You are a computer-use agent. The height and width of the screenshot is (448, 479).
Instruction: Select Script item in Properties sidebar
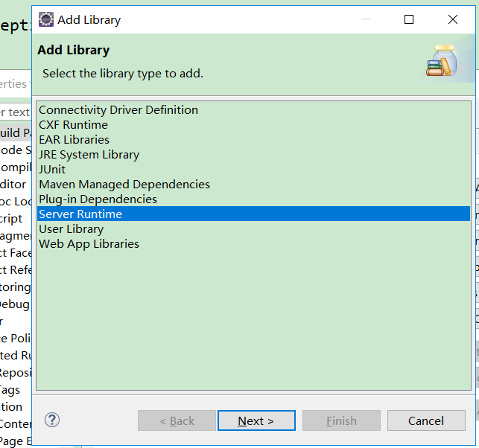click(11, 219)
